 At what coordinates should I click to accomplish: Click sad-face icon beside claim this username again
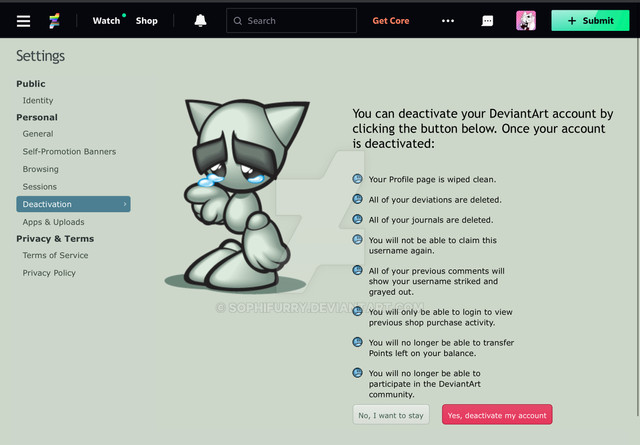point(358,239)
